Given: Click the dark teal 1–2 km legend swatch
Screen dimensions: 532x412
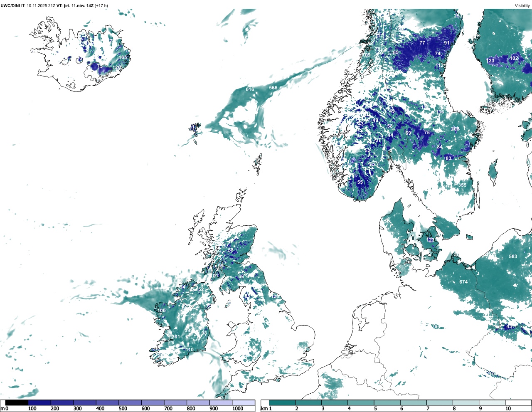Looking at the screenshot, I should pyautogui.click(x=282, y=402).
